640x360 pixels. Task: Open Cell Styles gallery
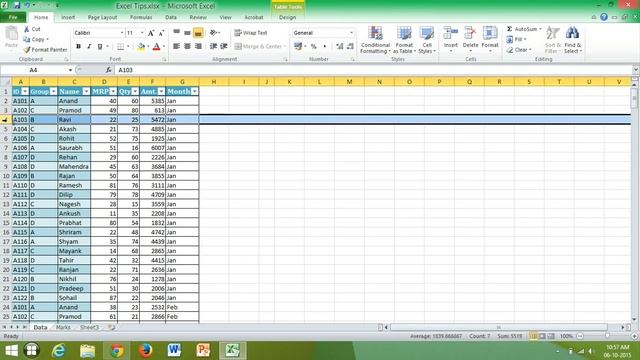pyautogui.click(x=427, y=40)
